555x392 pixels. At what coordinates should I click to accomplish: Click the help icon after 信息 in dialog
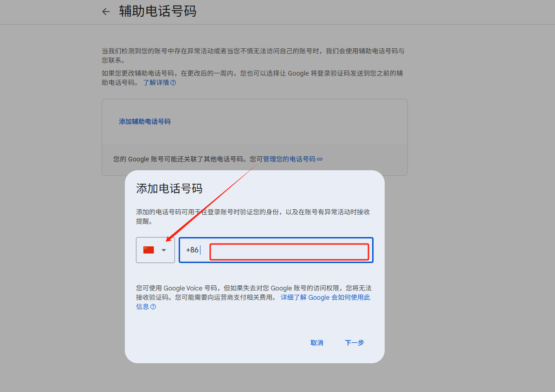[153, 307]
